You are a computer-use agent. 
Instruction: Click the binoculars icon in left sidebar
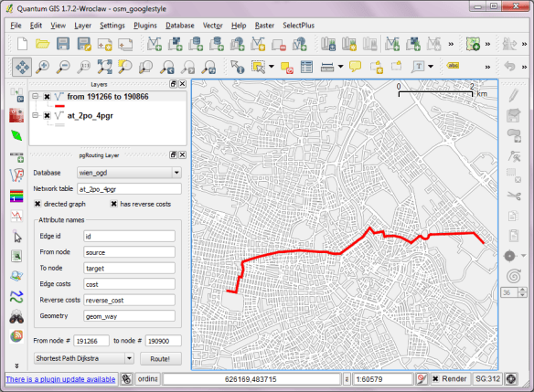point(16,317)
